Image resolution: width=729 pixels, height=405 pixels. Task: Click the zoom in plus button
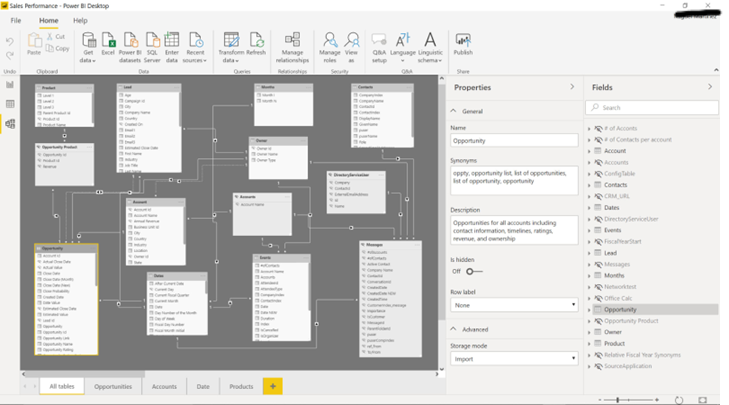click(x=657, y=400)
